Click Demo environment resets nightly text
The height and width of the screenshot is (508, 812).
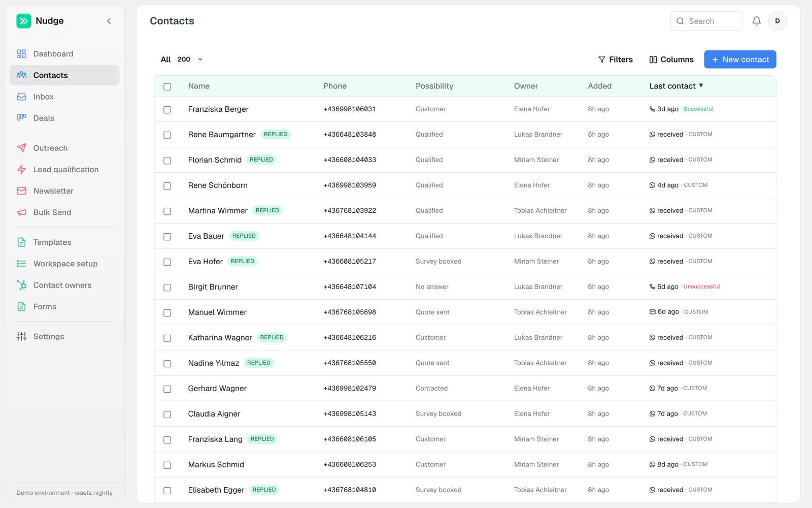pyautogui.click(x=64, y=493)
